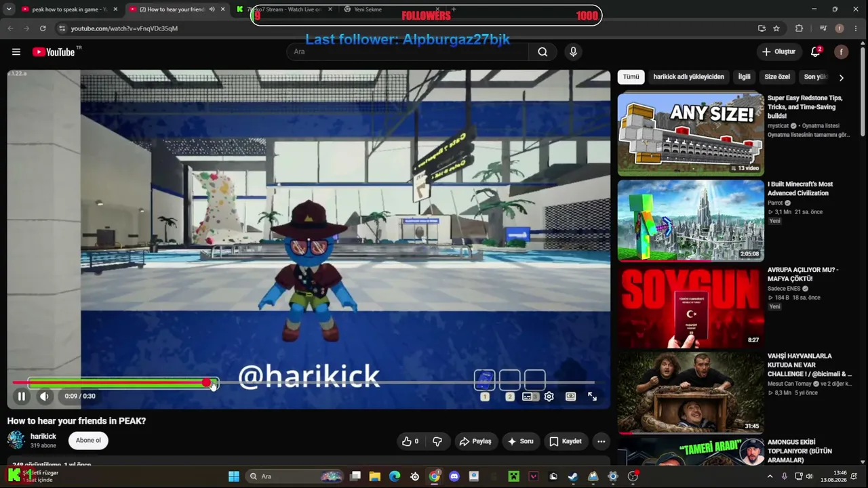868x488 pixels.
Task: Close the How to hear your friends tab
Action: [x=222, y=9]
